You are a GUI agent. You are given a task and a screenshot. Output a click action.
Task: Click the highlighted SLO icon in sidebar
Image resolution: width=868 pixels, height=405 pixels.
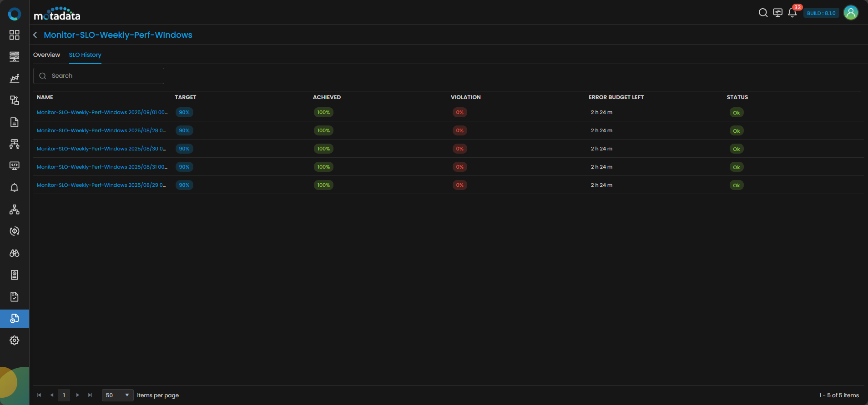[15, 319]
